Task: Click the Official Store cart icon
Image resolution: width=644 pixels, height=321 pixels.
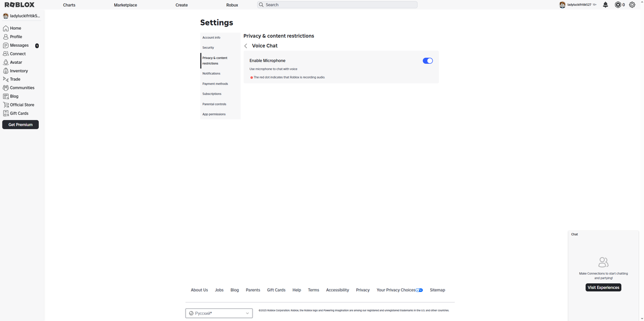Action: pyautogui.click(x=6, y=104)
